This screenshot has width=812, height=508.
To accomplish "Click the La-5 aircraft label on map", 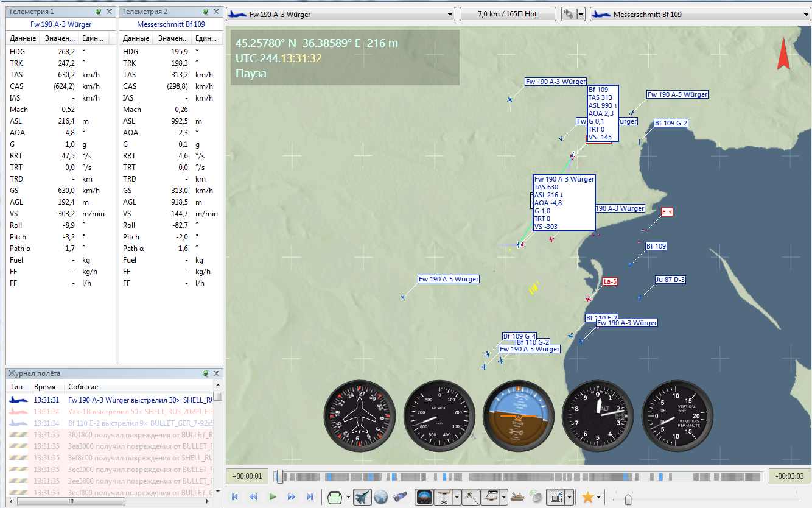I will pos(610,282).
